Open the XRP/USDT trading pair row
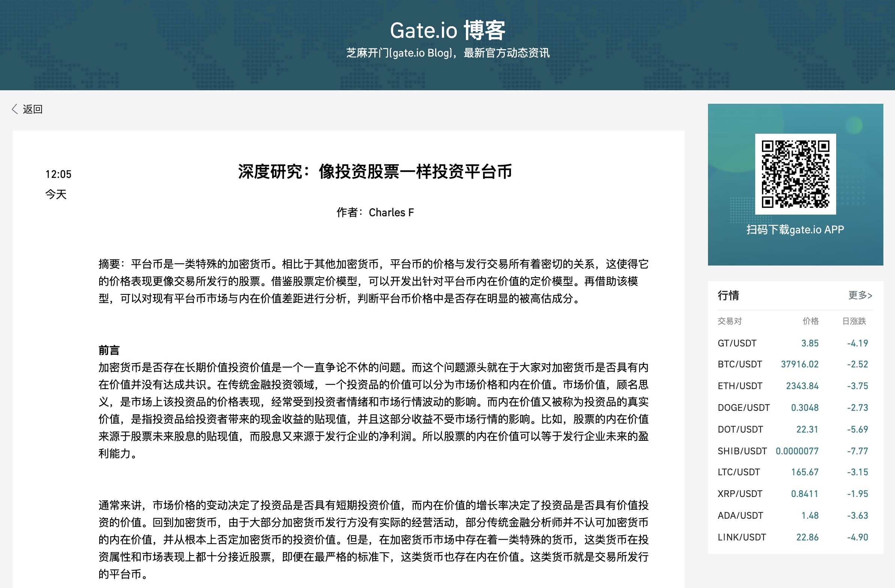The image size is (895, 588). 795,494
